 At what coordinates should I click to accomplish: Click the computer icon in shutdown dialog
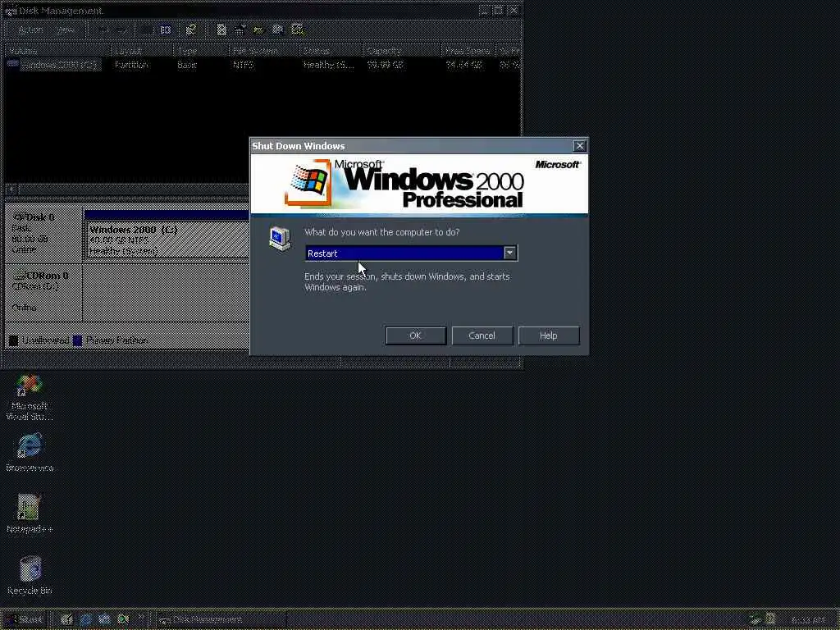(280, 239)
